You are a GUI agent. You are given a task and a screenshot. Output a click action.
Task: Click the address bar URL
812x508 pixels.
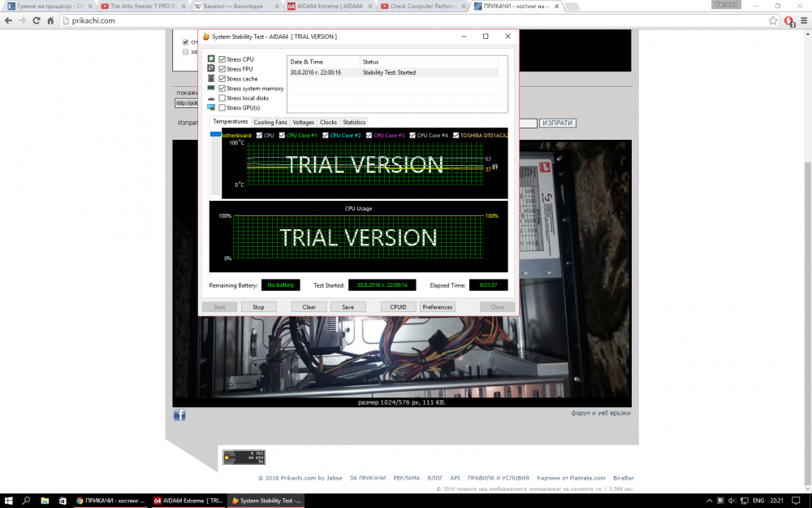(93, 21)
